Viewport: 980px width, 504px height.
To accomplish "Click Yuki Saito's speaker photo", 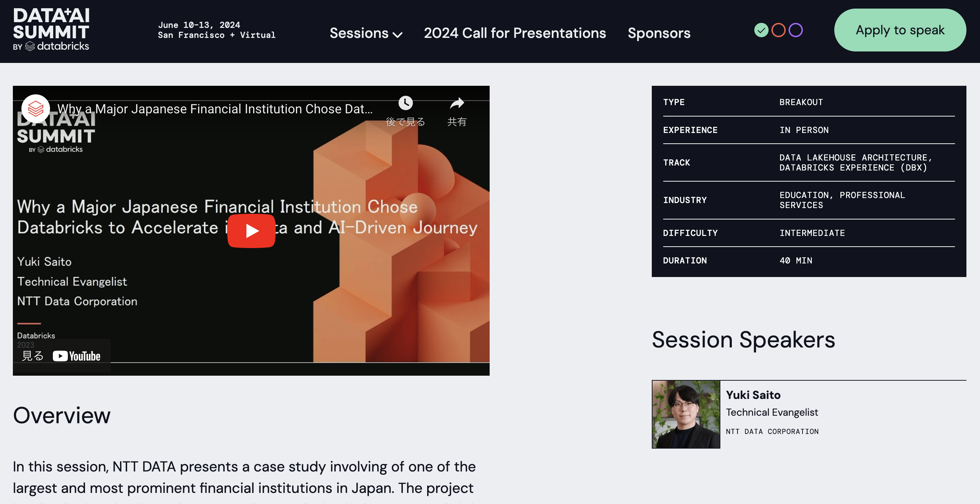I will pyautogui.click(x=686, y=414).
